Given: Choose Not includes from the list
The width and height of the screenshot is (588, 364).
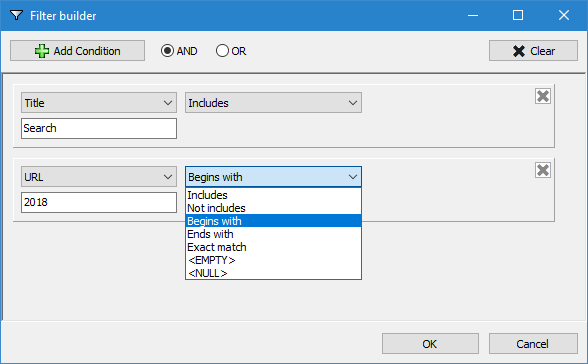Looking at the screenshot, I should [x=273, y=208].
